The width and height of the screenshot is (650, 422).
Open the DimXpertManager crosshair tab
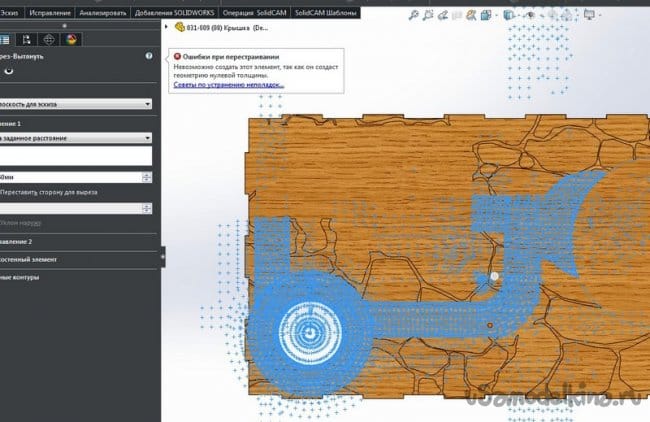(x=50, y=39)
